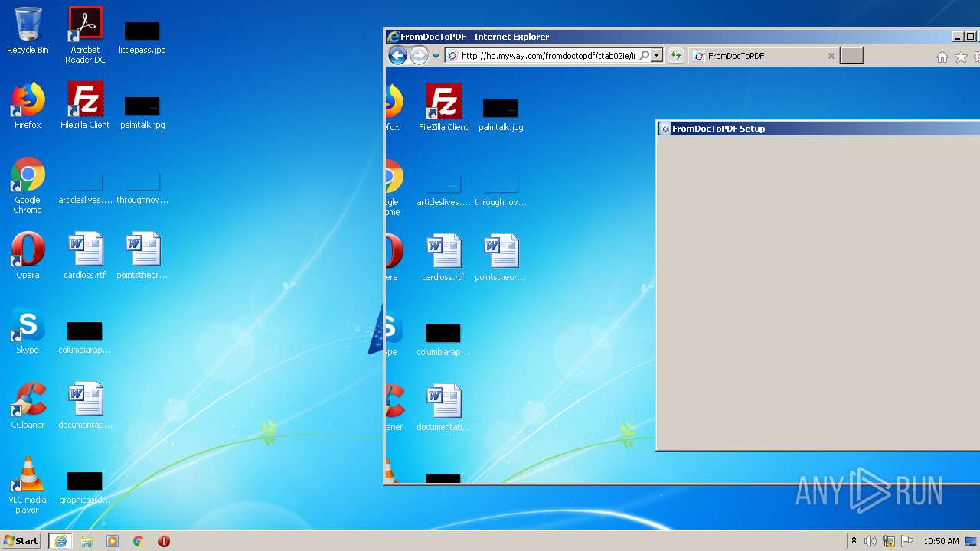Minimize the Internet Explorer window
Image resolution: width=980 pixels, height=551 pixels.
(958, 37)
